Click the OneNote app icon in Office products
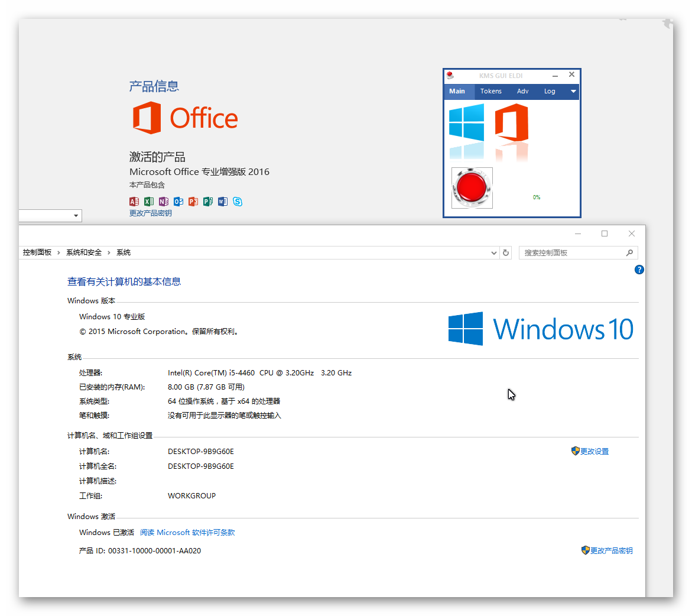The height and width of the screenshot is (616, 692). coord(164,202)
